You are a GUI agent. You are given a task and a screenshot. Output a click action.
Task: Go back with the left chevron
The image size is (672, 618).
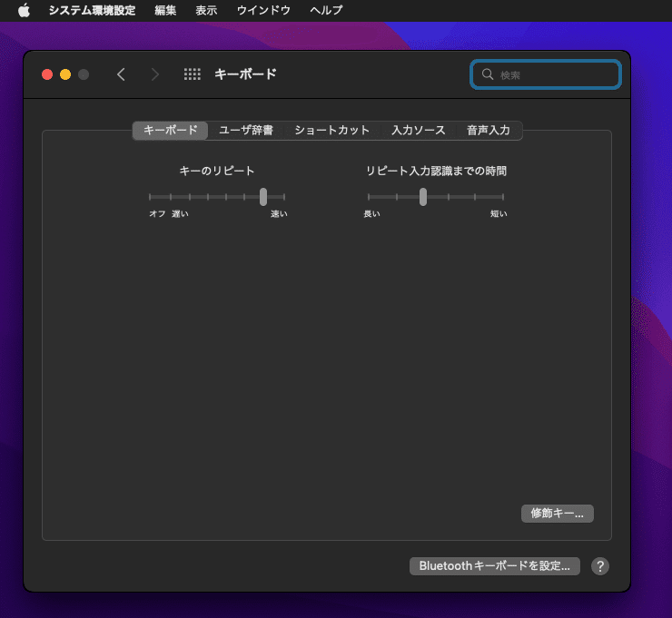pyautogui.click(x=121, y=74)
